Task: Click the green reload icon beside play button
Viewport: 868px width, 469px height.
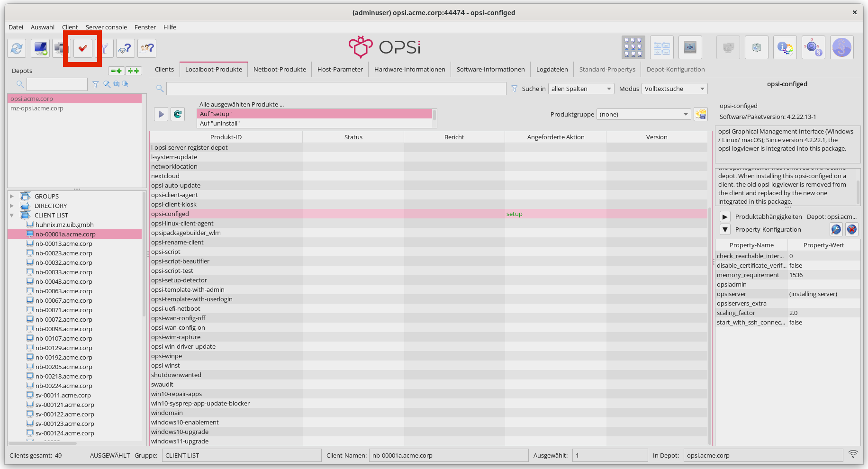Action: click(178, 114)
